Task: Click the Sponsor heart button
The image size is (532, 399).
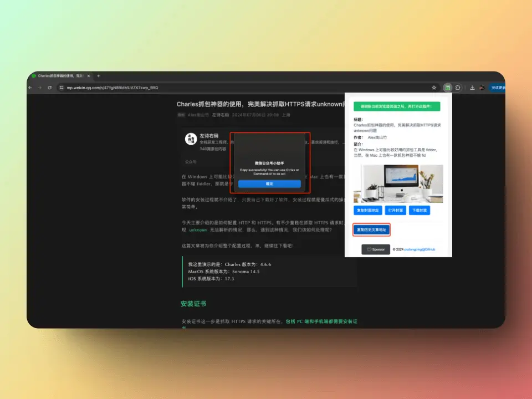Action: [x=375, y=249]
